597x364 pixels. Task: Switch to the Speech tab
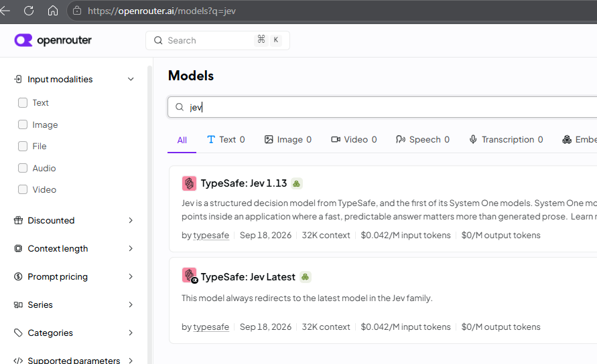click(423, 140)
